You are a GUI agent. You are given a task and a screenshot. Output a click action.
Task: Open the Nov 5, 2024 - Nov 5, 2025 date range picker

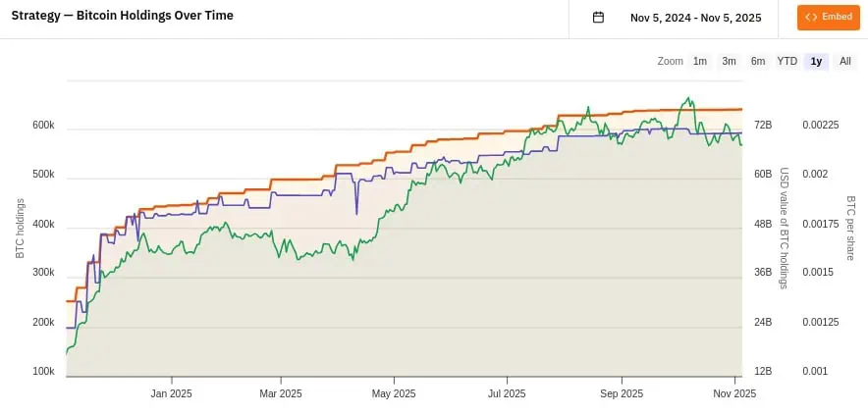tap(695, 18)
